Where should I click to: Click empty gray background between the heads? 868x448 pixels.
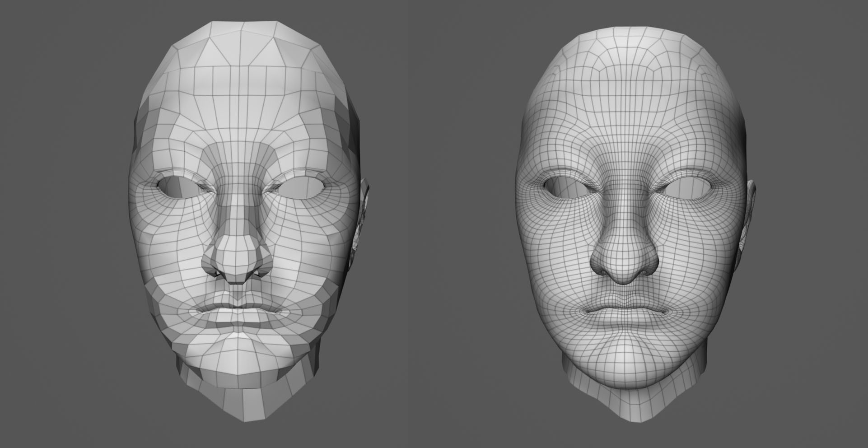pyautogui.click(x=434, y=226)
